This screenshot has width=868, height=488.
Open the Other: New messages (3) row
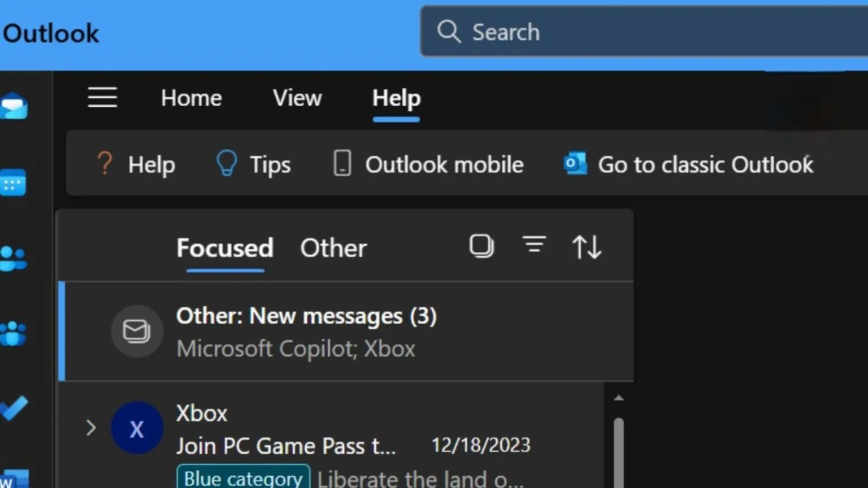(346, 332)
